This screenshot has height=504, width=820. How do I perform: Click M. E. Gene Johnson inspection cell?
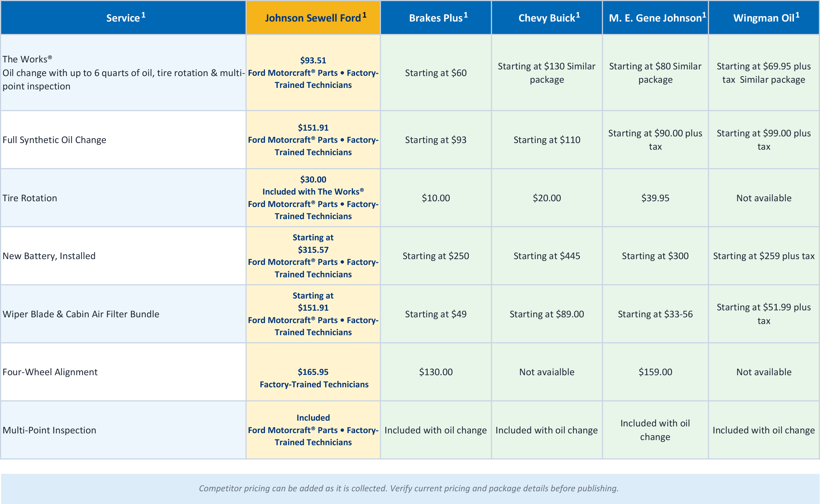[x=655, y=430]
